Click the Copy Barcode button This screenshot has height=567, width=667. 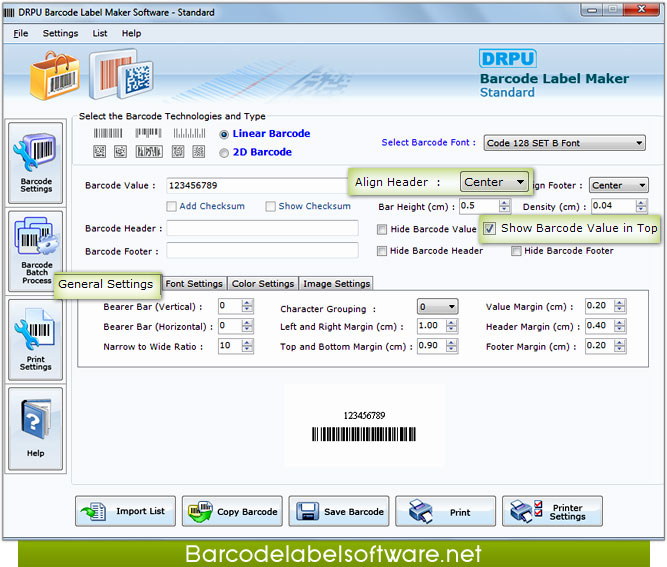pos(232,511)
